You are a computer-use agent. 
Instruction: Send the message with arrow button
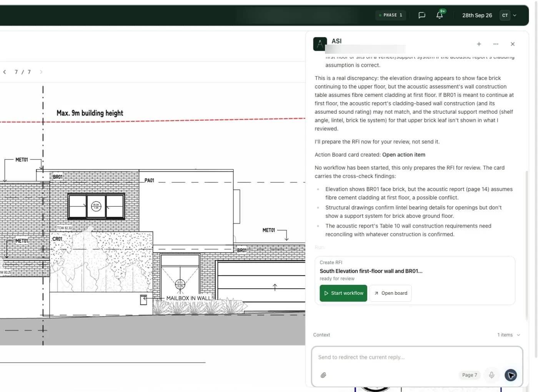coord(511,375)
